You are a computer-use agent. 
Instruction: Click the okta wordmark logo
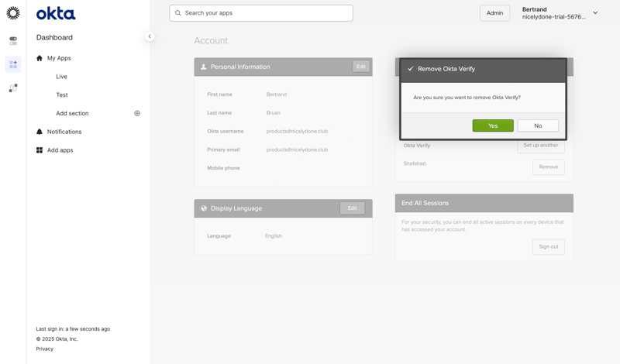point(56,13)
